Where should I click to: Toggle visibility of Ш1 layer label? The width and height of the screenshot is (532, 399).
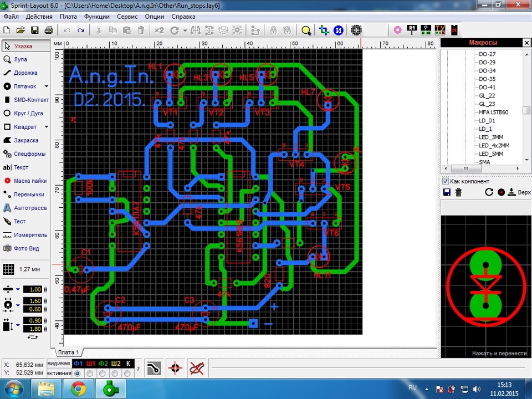coord(90,364)
